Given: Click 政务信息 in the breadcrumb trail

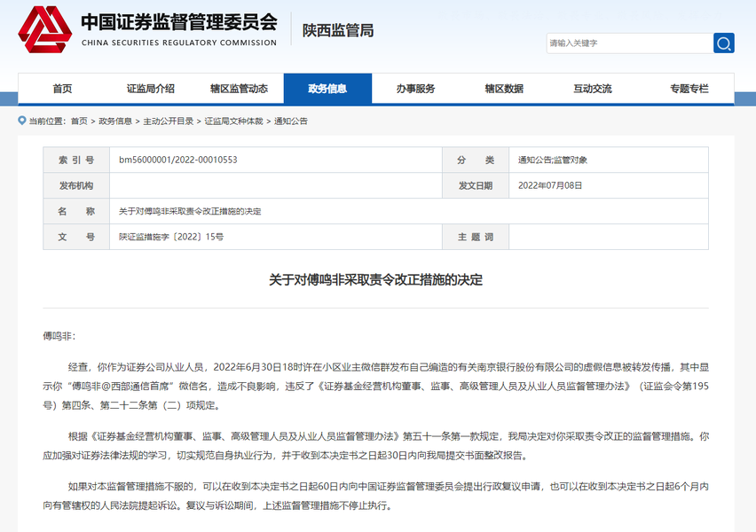Looking at the screenshot, I should click(x=115, y=121).
